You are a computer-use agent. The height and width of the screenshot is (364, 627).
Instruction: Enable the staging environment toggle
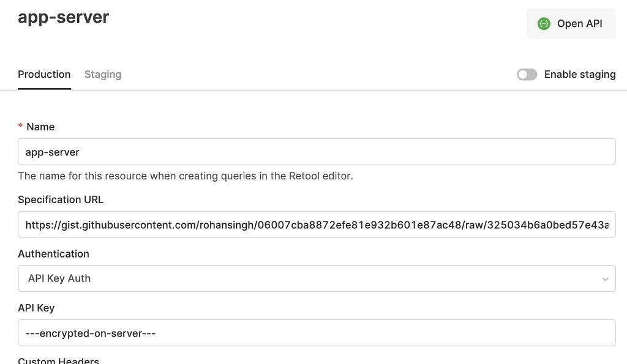point(527,74)
